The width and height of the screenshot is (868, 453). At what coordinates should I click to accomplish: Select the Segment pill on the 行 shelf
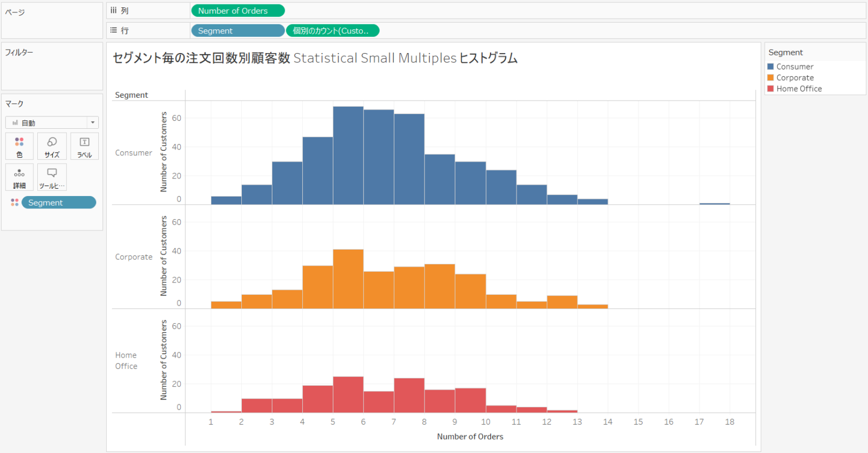(237, 30)
